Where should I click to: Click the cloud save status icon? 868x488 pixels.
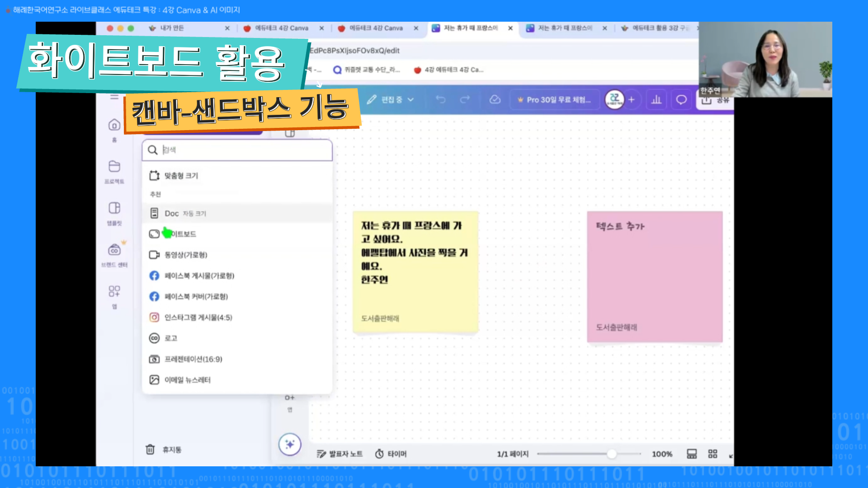pos(495,99)
